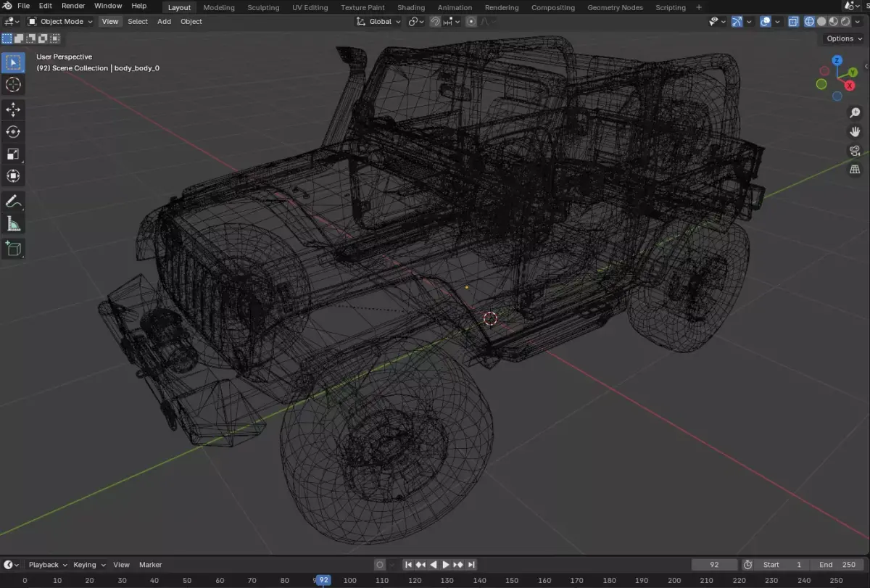Open the Keying dropdown
The width and height of the screenshot is (870, 588).
tap(89, 565)
